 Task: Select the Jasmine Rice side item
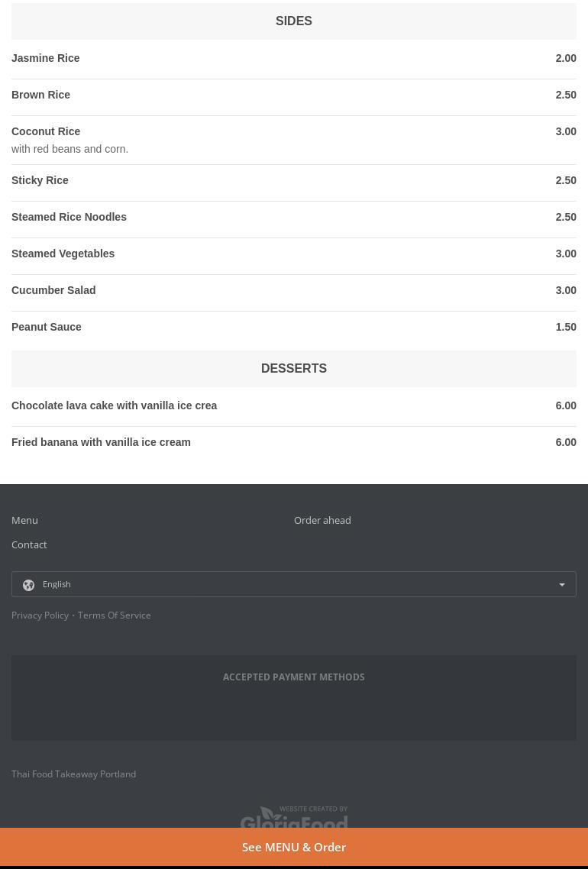click(46, 58)
